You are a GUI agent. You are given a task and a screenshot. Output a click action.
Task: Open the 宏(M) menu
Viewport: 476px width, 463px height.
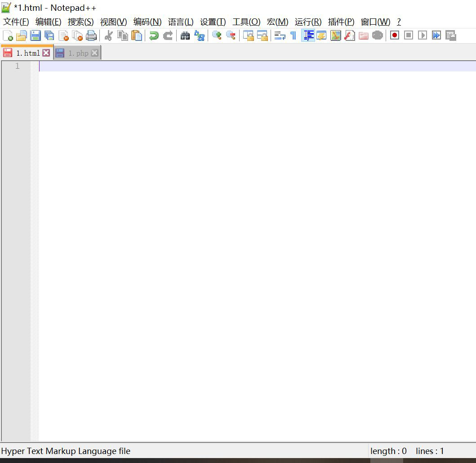(x=278, y=22)
